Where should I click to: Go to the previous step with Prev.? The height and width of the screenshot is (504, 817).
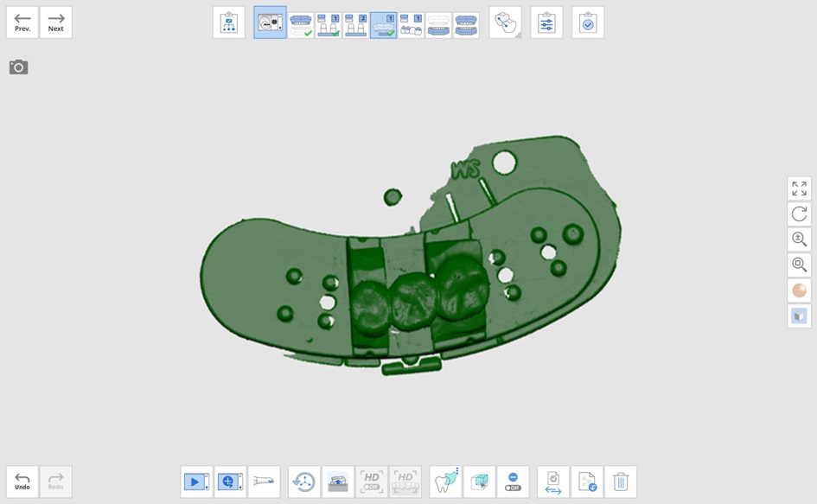coord(22,22)
